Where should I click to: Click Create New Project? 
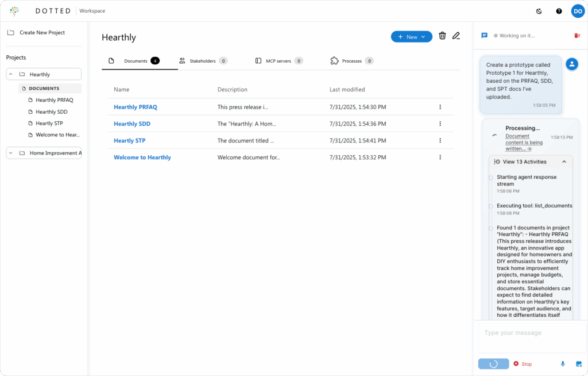42,33
